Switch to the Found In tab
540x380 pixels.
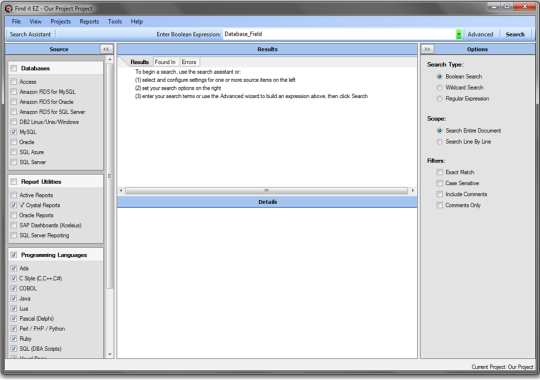tap(165, 62)
